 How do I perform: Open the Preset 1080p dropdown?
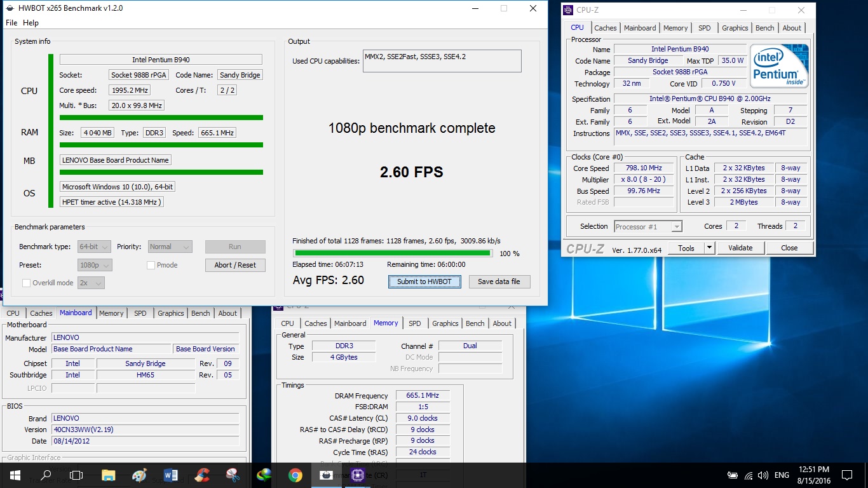click(95, 265)
